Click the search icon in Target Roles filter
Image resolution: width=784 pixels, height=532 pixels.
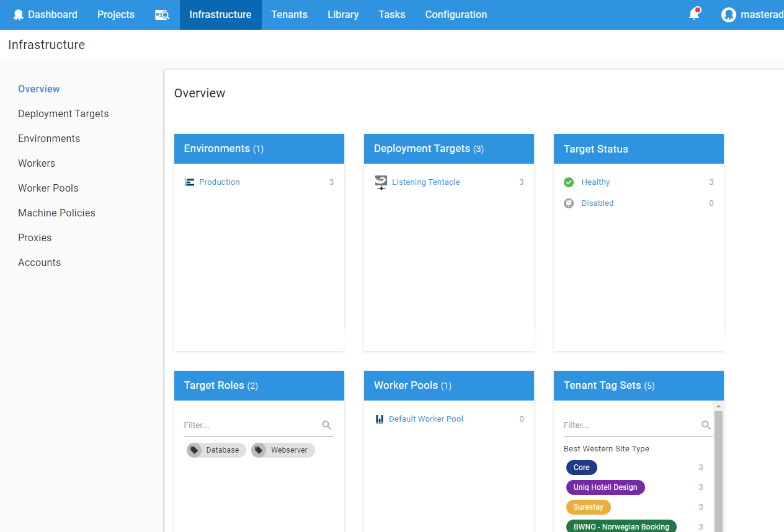coord(327,425)
